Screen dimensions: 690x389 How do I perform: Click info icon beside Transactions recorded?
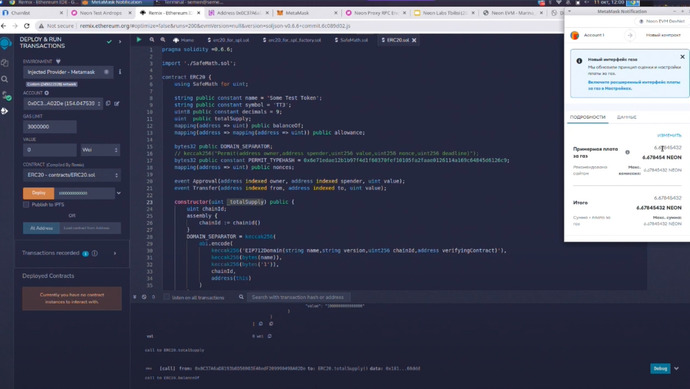tap(95, 253)
